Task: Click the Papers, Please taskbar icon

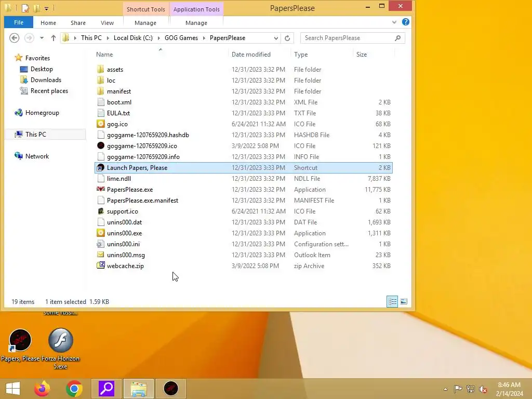Action: click(x=171, y=389)
